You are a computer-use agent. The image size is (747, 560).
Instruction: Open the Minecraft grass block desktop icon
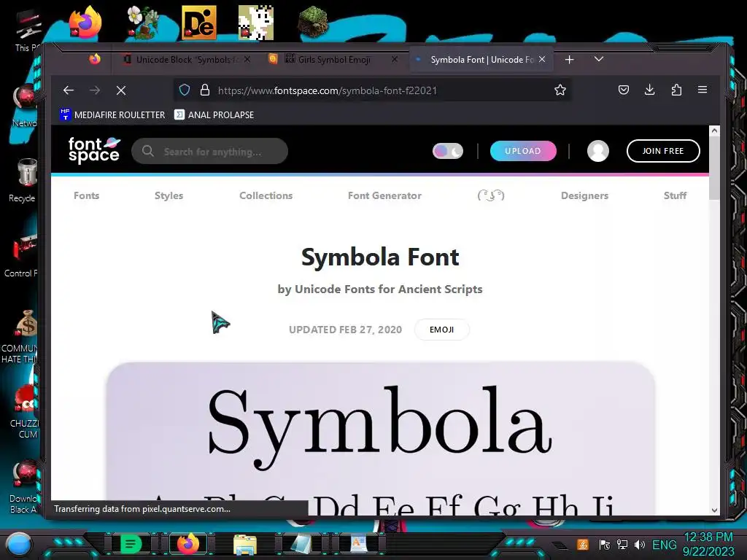[313, 23]
